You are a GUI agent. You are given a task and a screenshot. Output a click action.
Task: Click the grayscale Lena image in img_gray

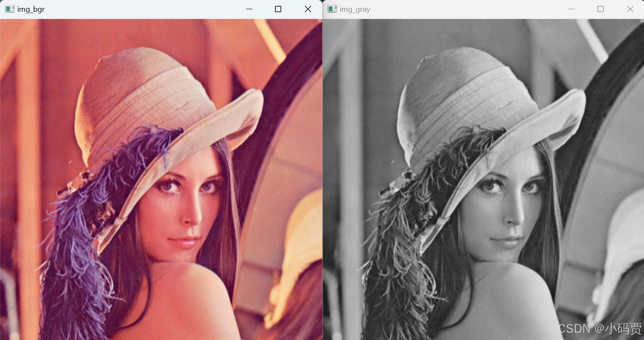coord(483,179)
